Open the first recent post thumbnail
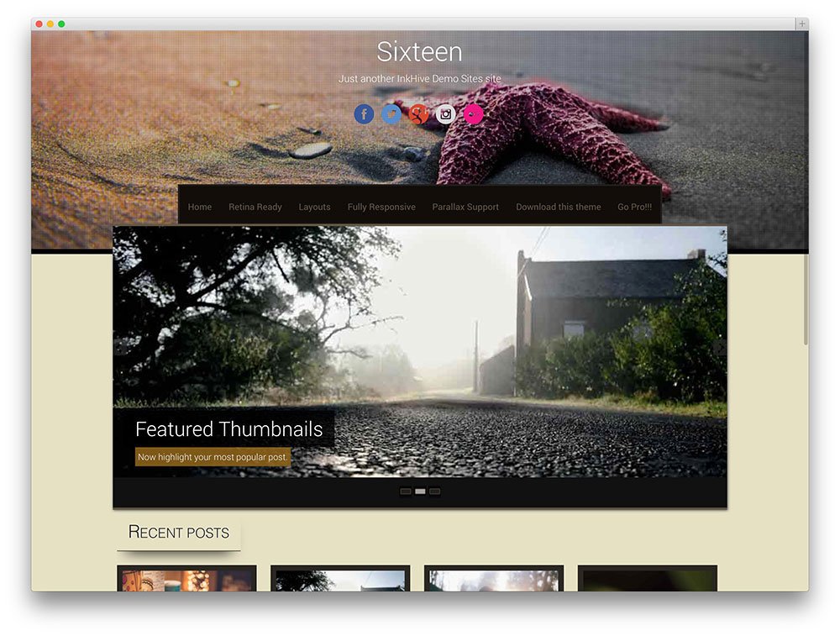This screenshot has width=840, height=636. coord(187,578)
